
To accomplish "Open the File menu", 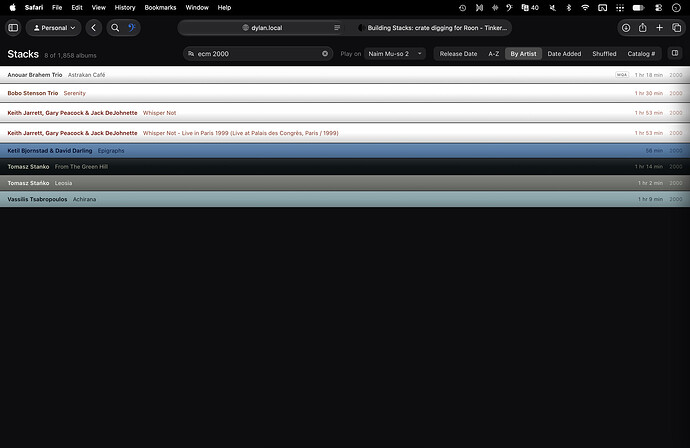I will [57, 7].
